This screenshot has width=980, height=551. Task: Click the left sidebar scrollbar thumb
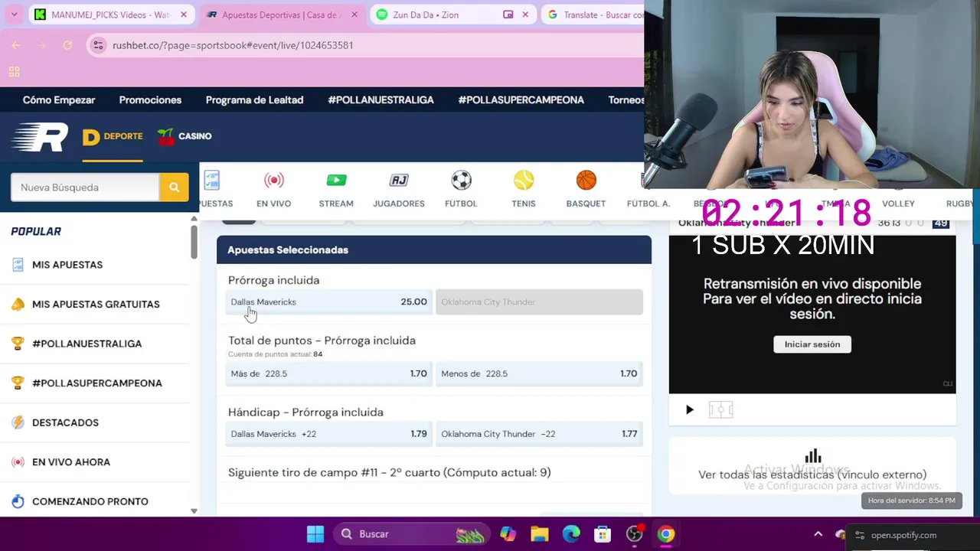(194, 241)
